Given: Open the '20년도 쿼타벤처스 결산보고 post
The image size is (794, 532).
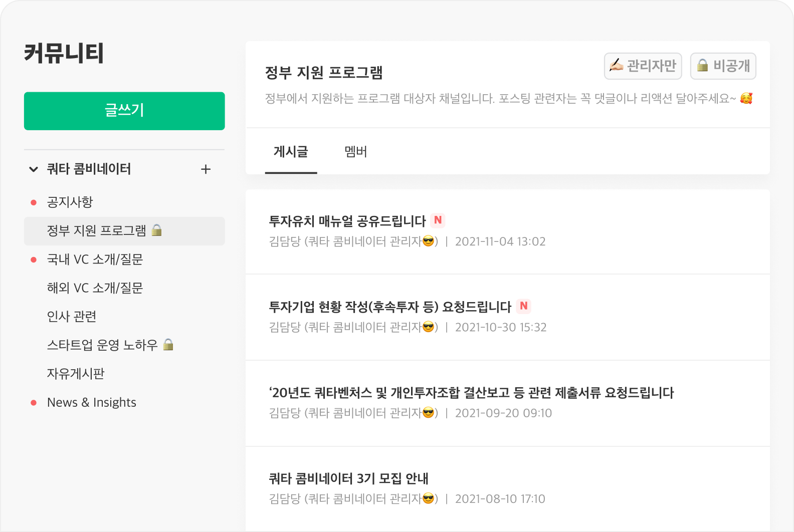Looking at the screenshot, I should pyautogui.click(x=471, y=393).
